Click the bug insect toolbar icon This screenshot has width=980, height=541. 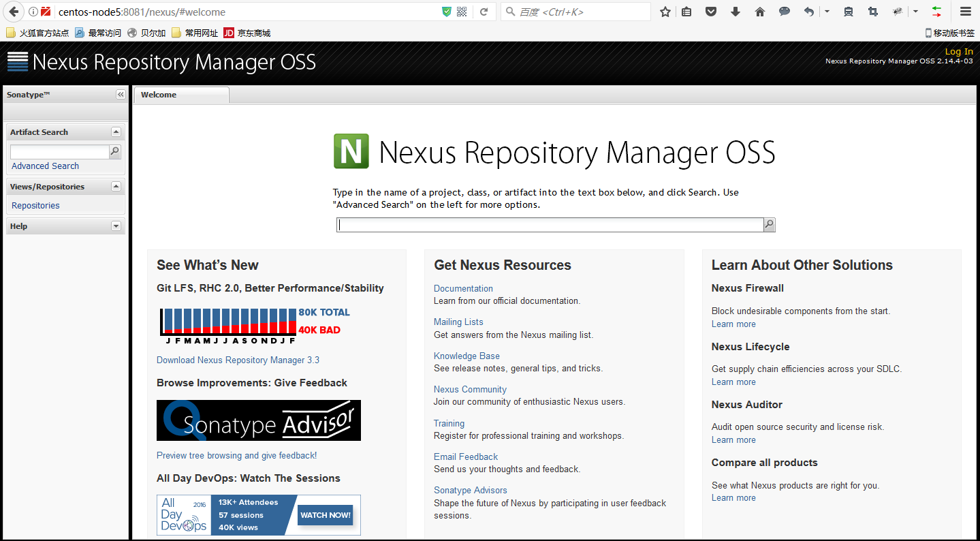[898, 12]
